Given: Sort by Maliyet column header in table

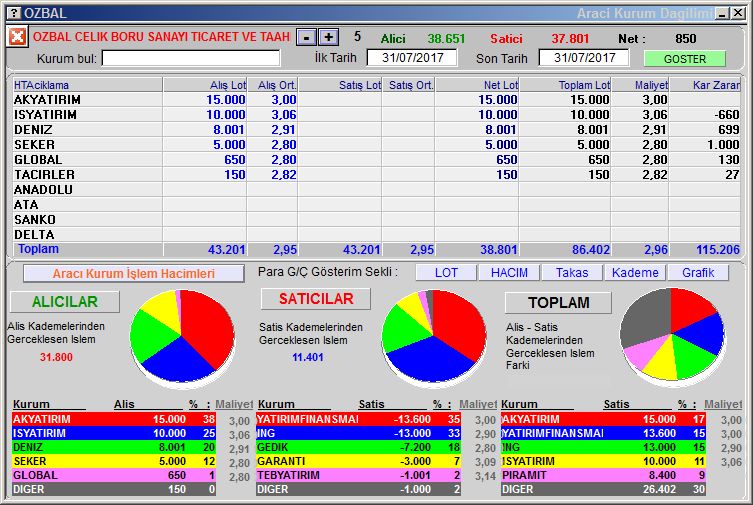Looking at the screenshot, I should point(640,85).
